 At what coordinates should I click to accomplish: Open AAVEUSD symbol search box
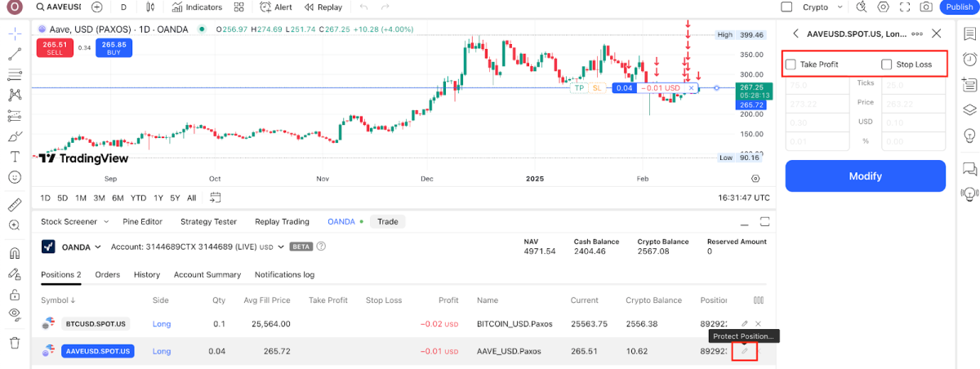(x=57, y=7)
